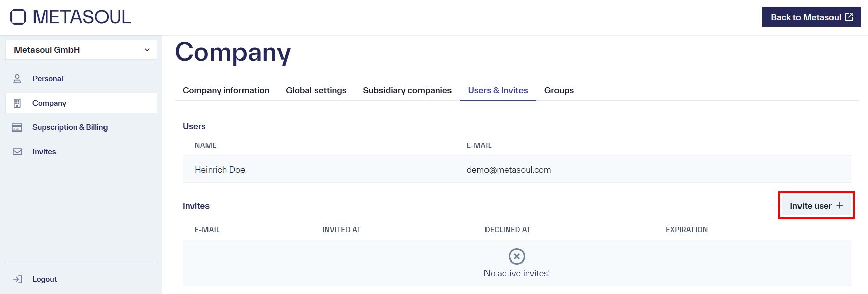868x294 pixels.
Task: Open the Personal sidebar section
Action: (81, 79)
